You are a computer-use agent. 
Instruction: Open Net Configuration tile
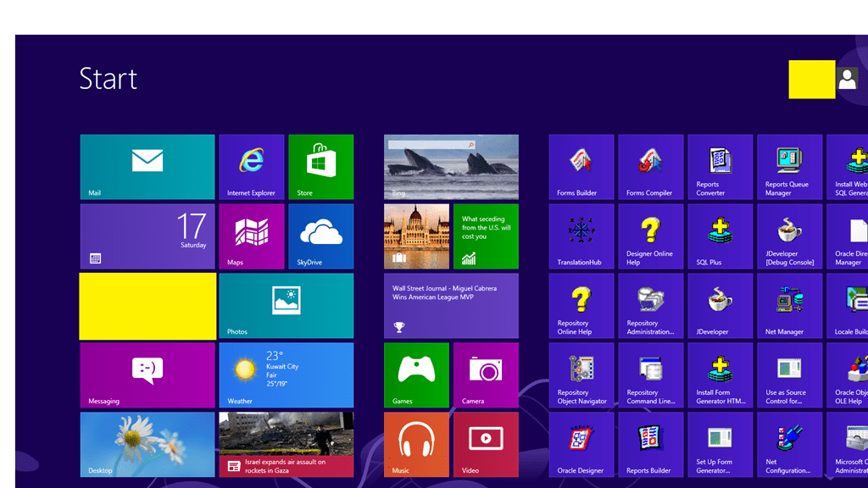(790, 444)
